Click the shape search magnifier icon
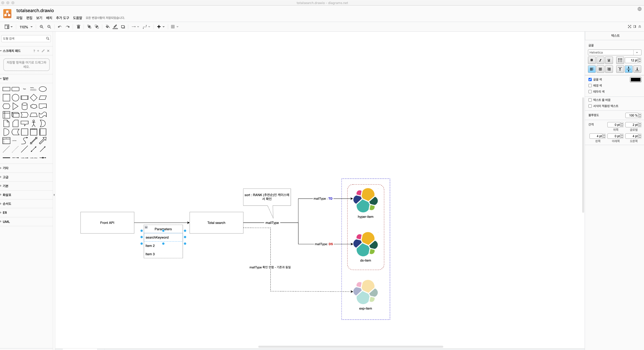The height and width of the screenshot is (350, 644). click(47, 38)
